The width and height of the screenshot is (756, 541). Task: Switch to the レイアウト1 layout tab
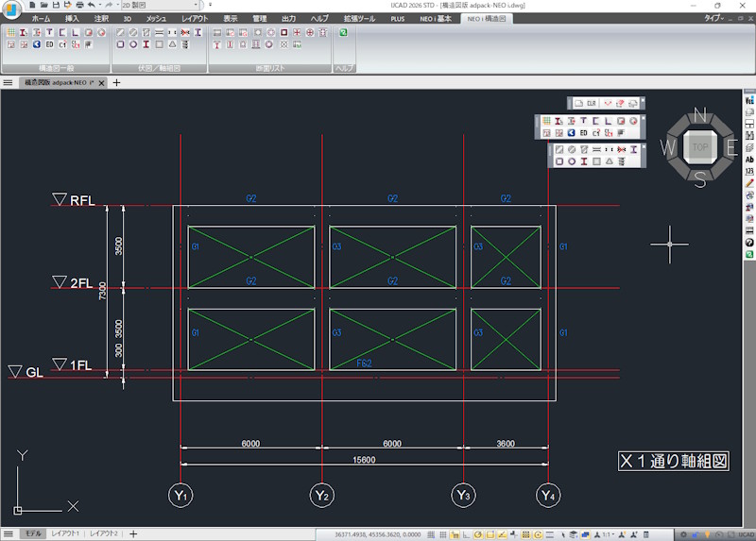(65, 533)
